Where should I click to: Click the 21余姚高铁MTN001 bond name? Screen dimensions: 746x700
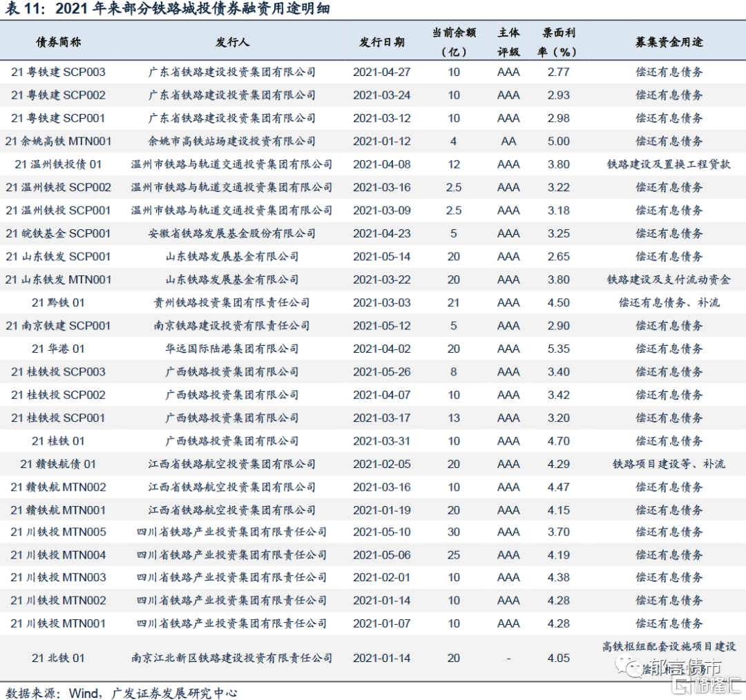58,142
